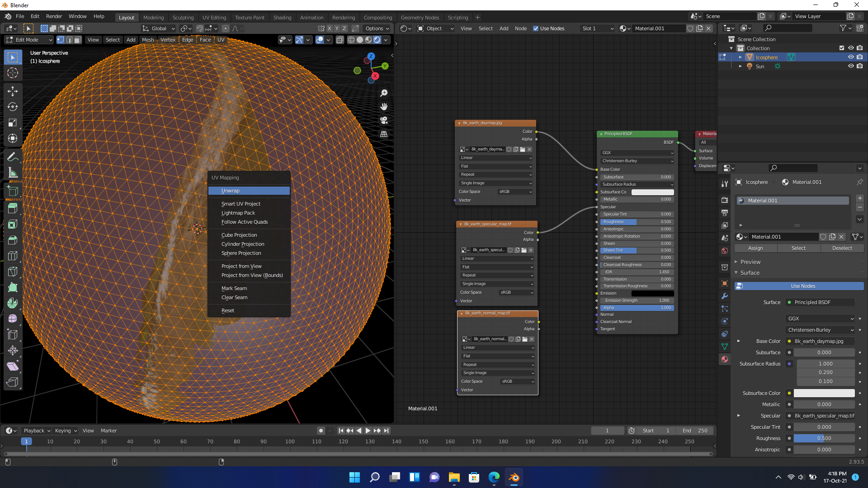
Task: Open the Keying menu in timeline
Action: coord(66,431)
